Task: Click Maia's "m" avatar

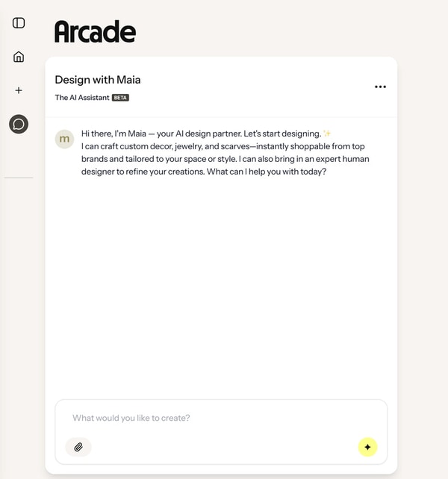Action: pos(65,139)
